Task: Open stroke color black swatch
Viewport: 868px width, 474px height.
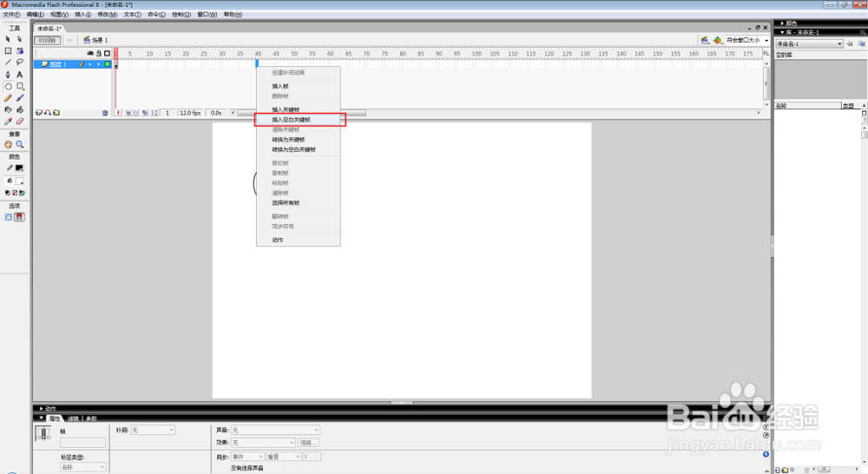Action: pos(19,168)
